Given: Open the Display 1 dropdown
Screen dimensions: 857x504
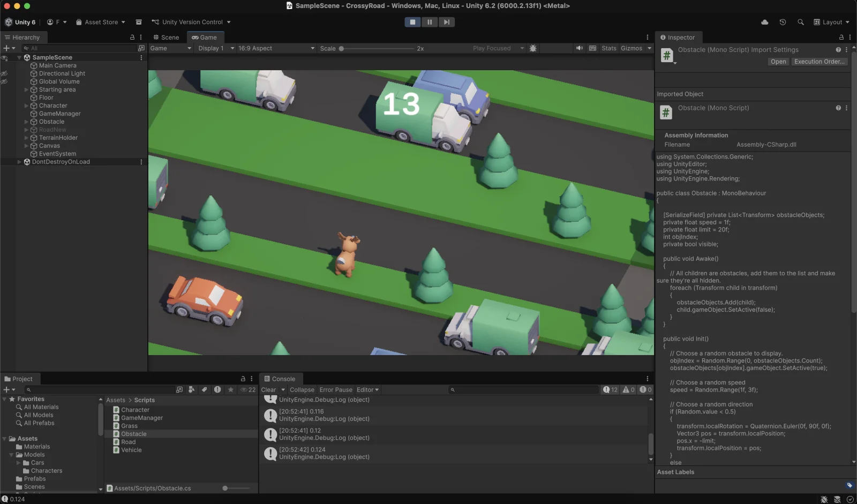Looking at the screenshot, I should [x=216, y=48].
